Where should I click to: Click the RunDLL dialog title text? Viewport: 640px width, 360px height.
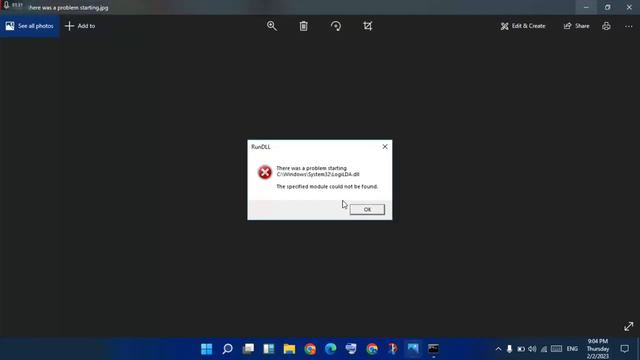261,147
